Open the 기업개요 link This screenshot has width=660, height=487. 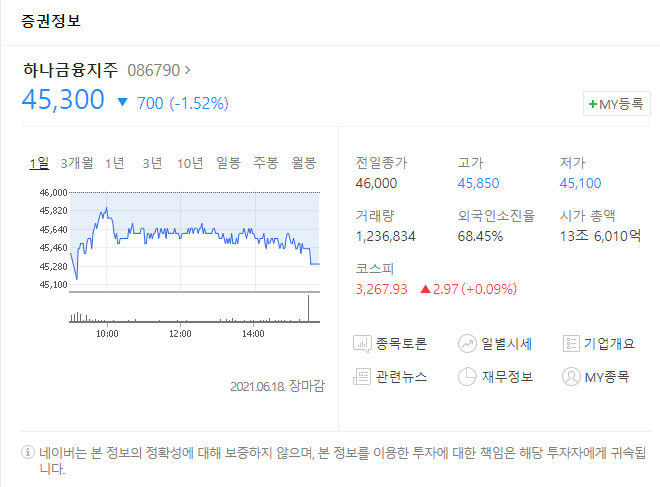click(x=609, y=344)
